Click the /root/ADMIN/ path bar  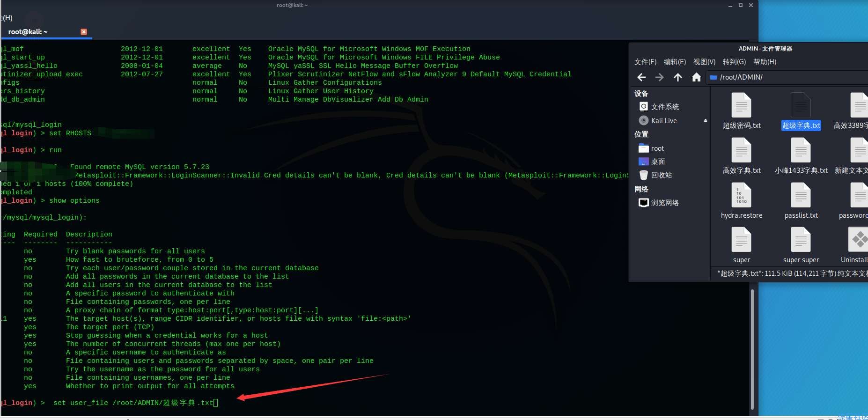point(787,77)
